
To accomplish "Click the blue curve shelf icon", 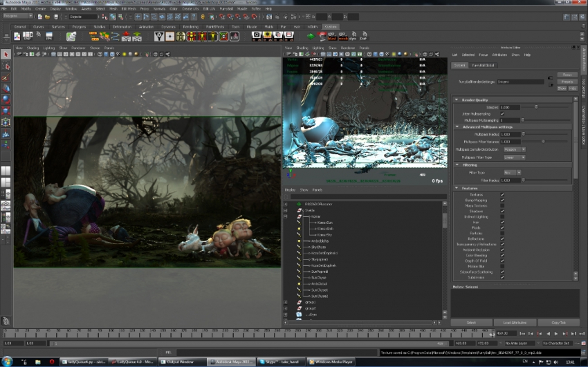I will [x=115, y=37].
